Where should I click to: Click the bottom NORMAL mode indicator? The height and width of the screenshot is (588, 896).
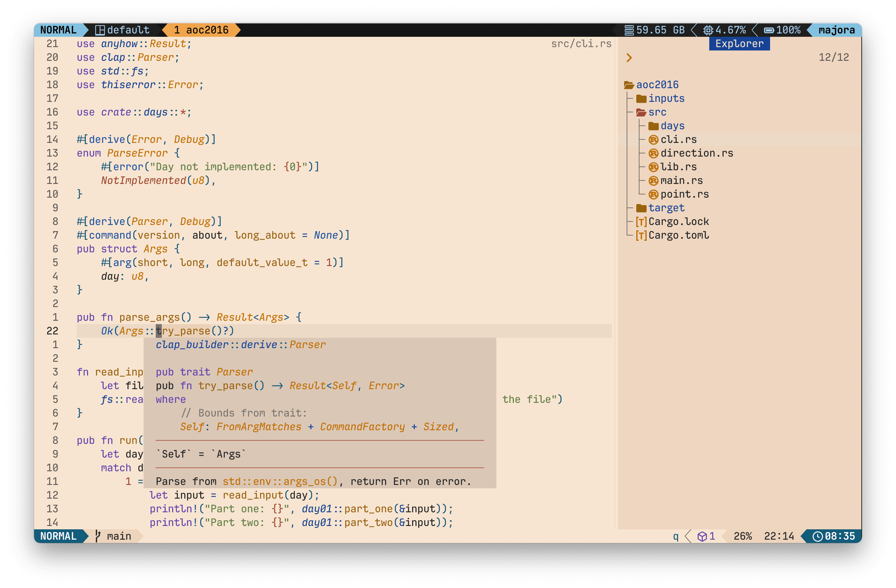click(58, 536)
